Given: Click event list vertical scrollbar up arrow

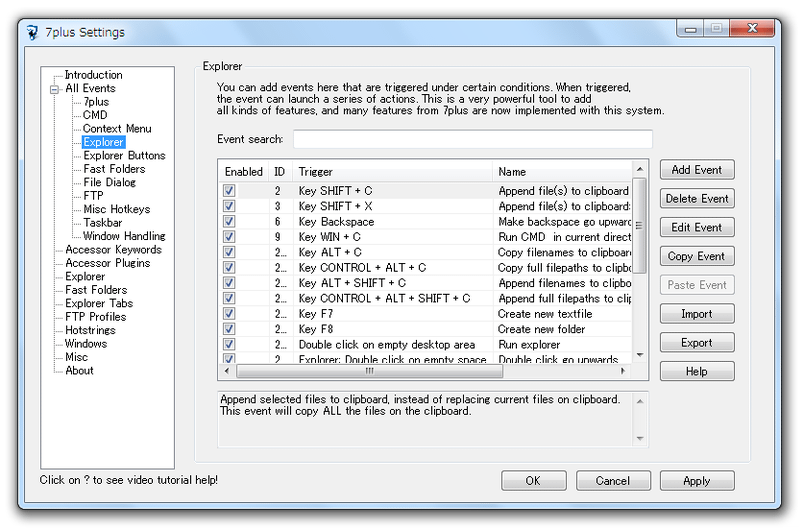Looking at the screenshot, I should point(639,169).
